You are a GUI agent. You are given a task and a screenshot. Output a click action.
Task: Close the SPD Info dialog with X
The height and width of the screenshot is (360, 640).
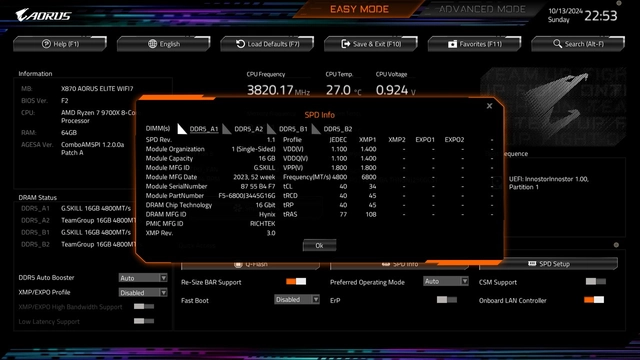489,106
